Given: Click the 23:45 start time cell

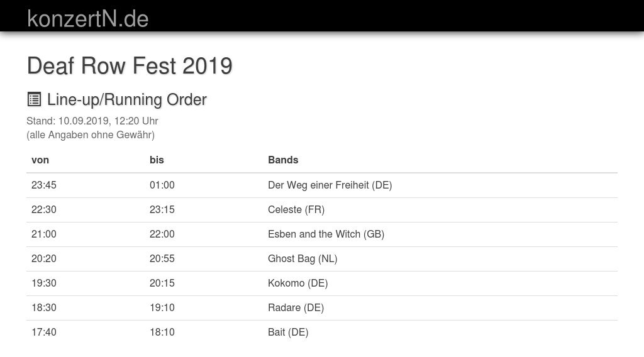Looking at the screenshot, I should pyautogui.click(x=44, y=185).
